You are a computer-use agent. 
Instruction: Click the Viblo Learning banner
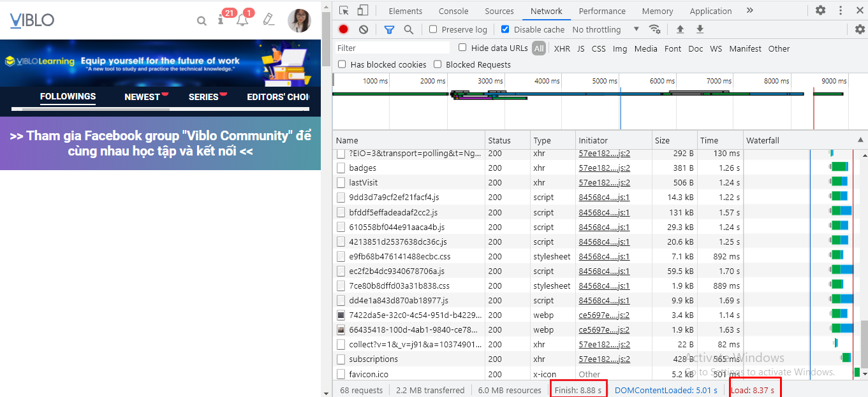point(160,63)
